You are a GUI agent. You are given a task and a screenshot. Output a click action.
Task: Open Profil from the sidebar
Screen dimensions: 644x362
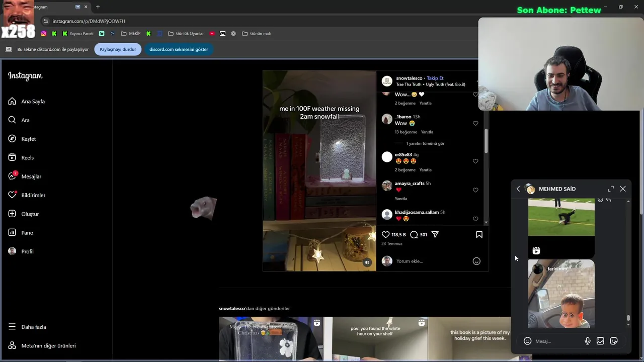coord(21,251)
